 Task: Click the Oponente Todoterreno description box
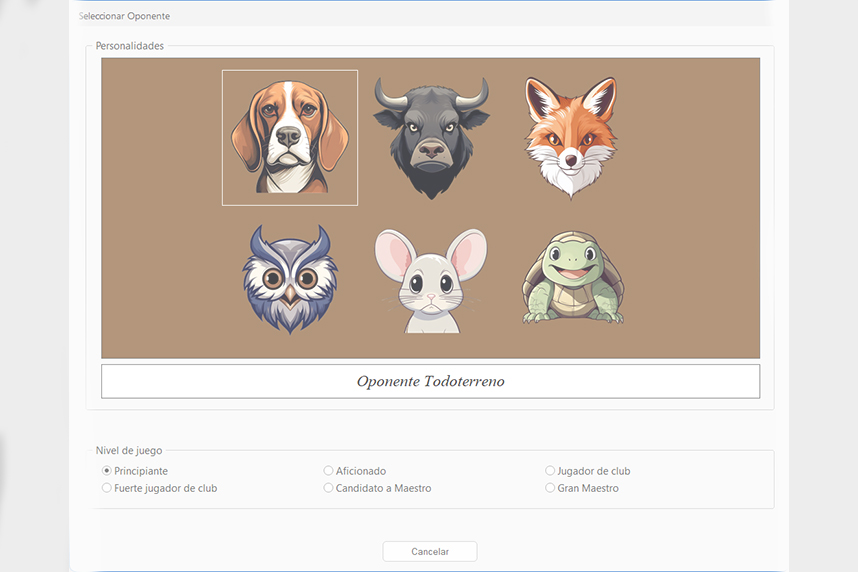tap(431, 382)
